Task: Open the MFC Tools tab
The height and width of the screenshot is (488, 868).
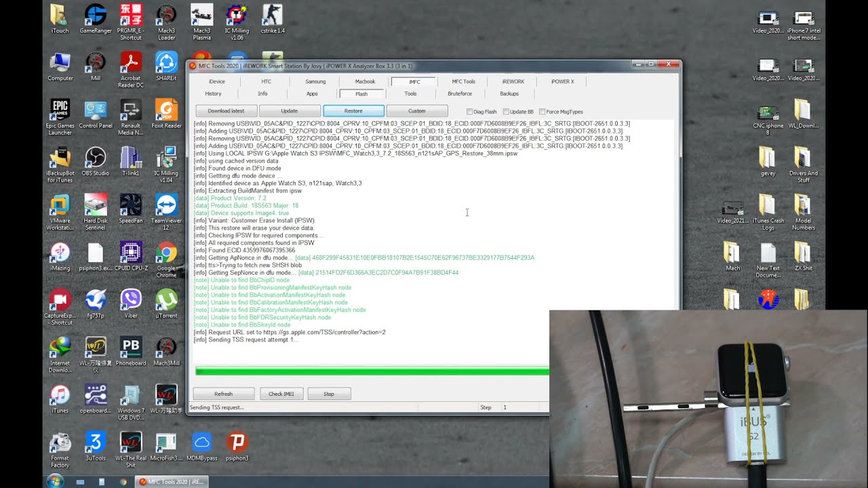Action: (x=464, y=81)
